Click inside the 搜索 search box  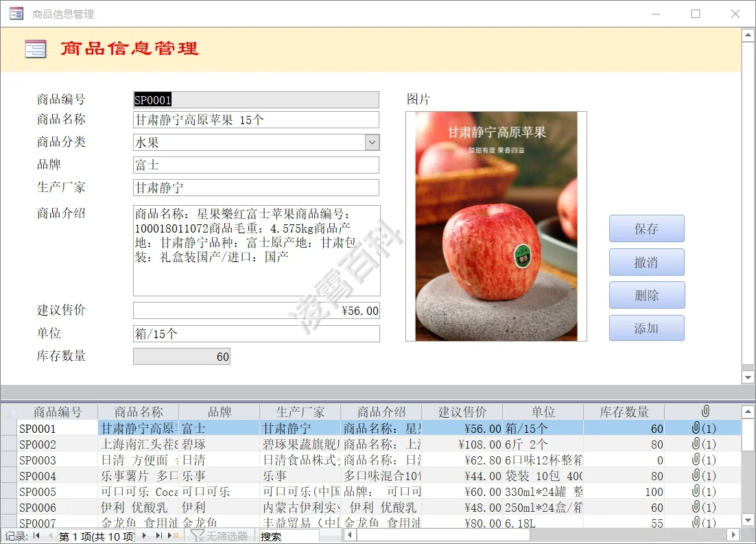click(x=288, y=536)
